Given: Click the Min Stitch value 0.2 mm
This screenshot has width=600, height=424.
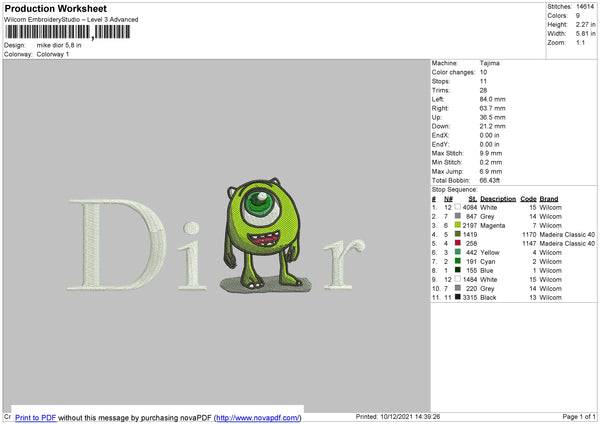Looking at the screenshot, I should 491,162.
